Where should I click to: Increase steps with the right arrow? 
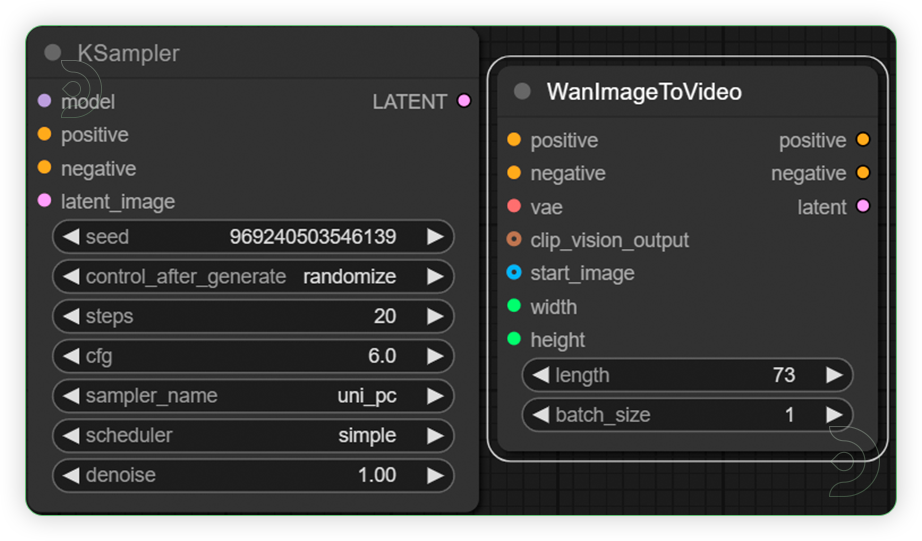coord(435,316)
